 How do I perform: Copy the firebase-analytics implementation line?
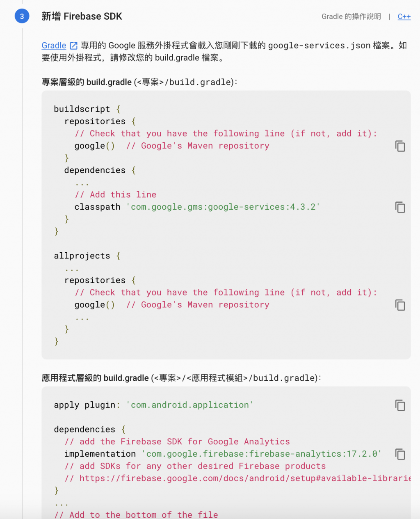pyautogui.click(x=400, y=454)
